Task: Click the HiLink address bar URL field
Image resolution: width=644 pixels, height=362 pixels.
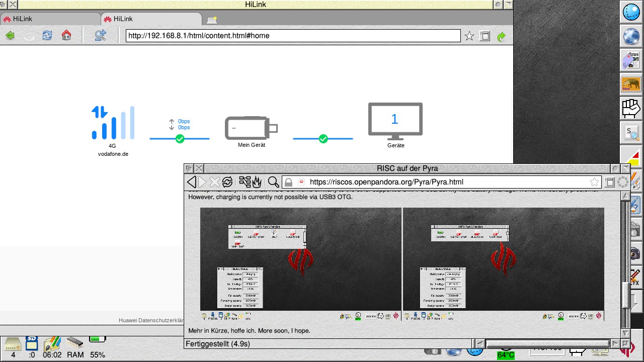Action: [293, 36]
